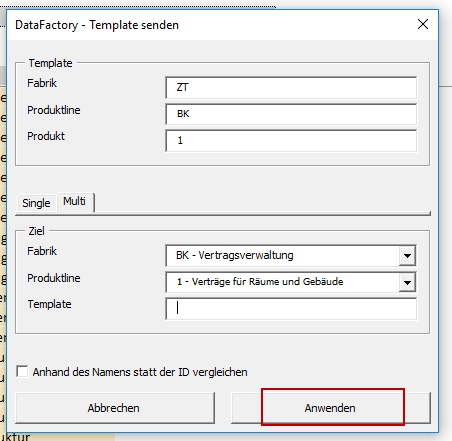Confirm with the Anwenden button
The height and width of the screenshot is (441, 452).
(331, 408)
